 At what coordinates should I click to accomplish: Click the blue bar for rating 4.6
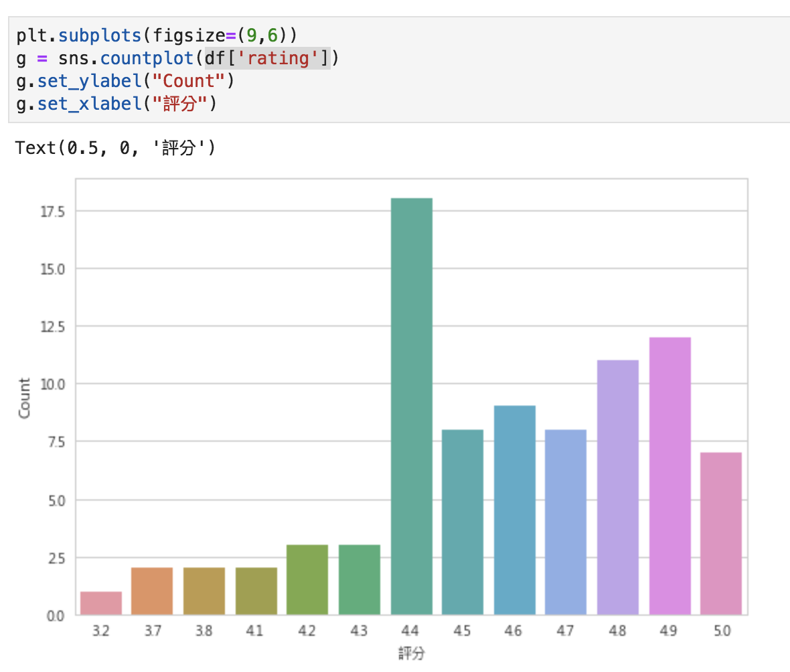coord(514,510)
